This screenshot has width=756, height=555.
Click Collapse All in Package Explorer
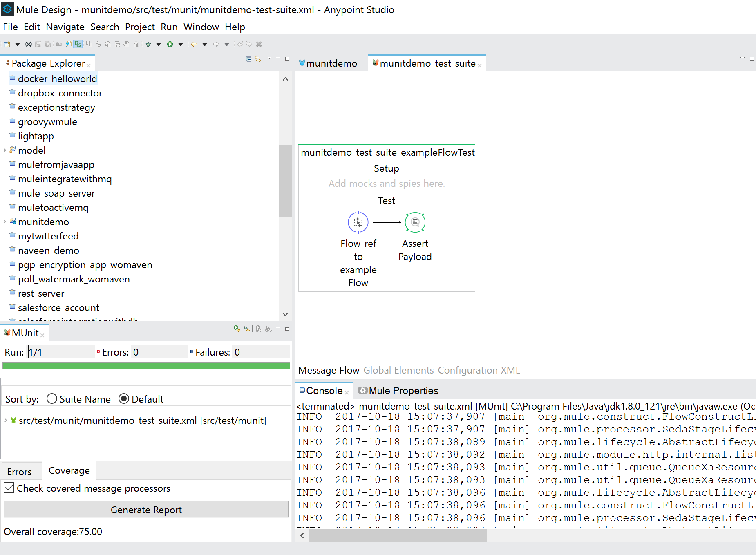pyautogui.click(x=248, y=59)
